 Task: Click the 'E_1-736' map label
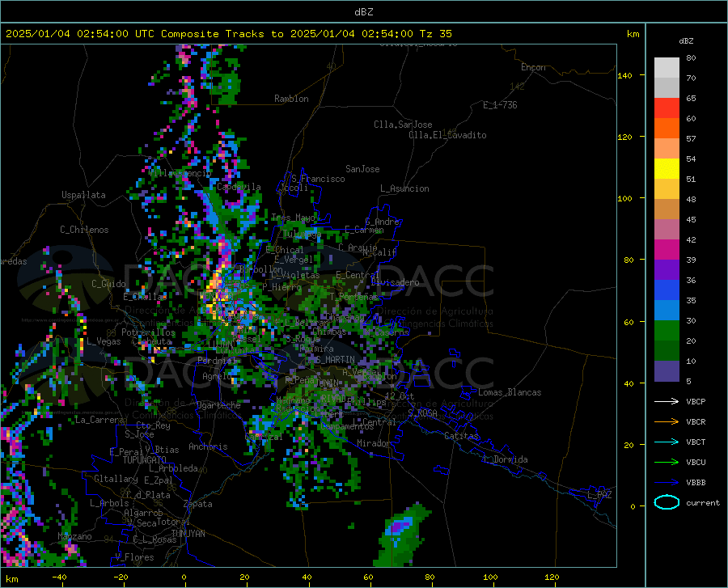pyautogui.click(x=500, y=105)
